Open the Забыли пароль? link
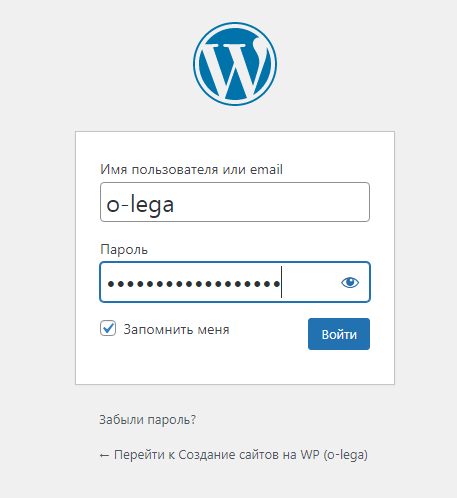 point(148,420)
